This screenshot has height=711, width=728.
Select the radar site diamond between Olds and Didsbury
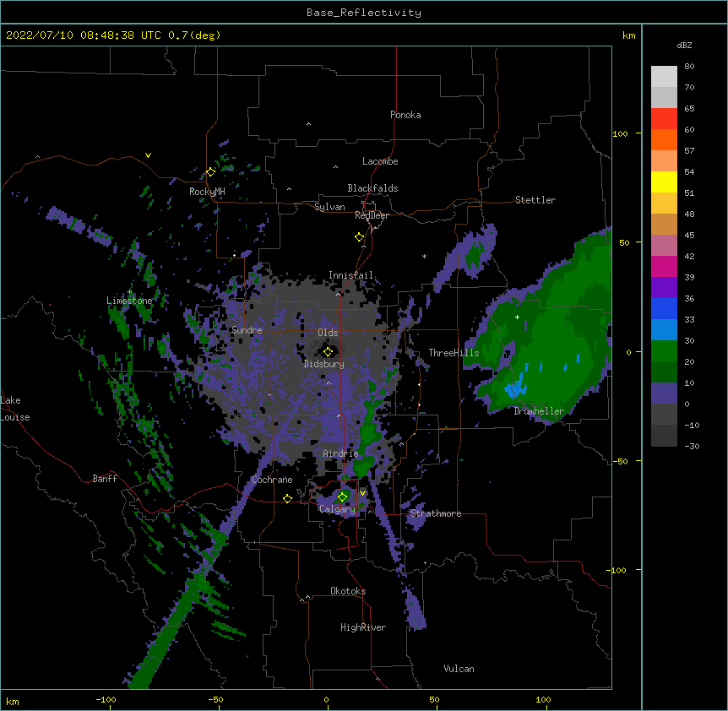tap(329, 352)
